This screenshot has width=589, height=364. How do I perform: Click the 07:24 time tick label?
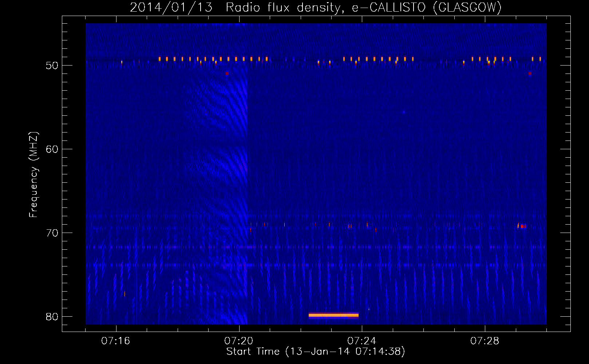362,341
